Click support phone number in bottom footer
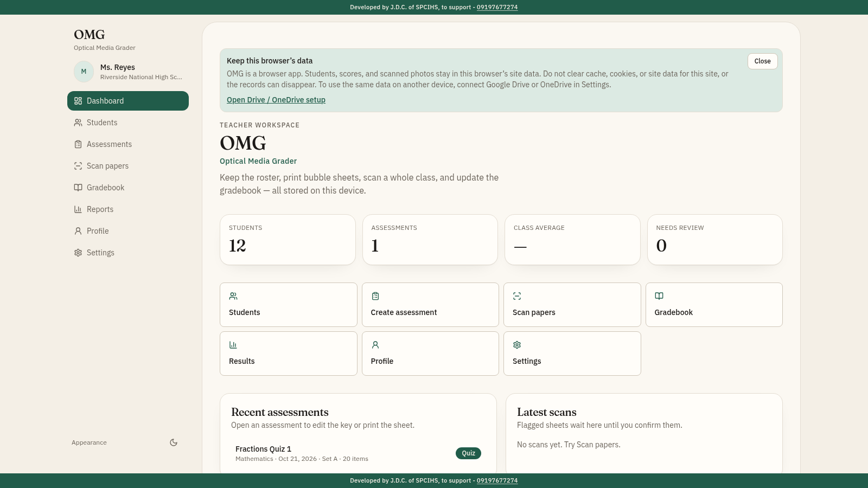Viewport: 868px width, 488px height. 497,480
